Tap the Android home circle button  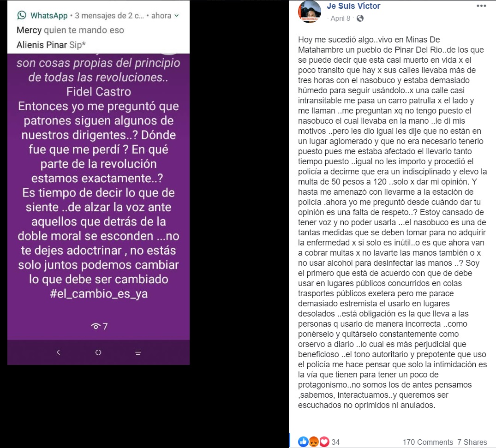(x=98, y=352)
